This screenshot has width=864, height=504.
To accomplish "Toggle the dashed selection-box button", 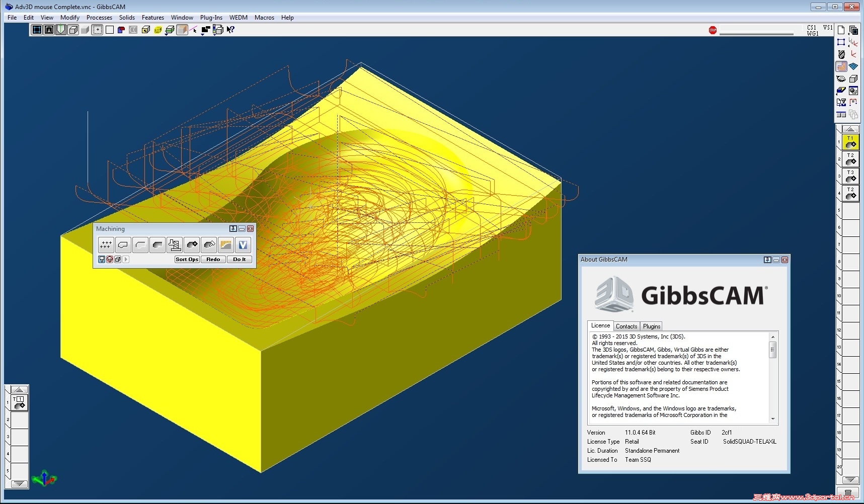I will pos(97,30).
